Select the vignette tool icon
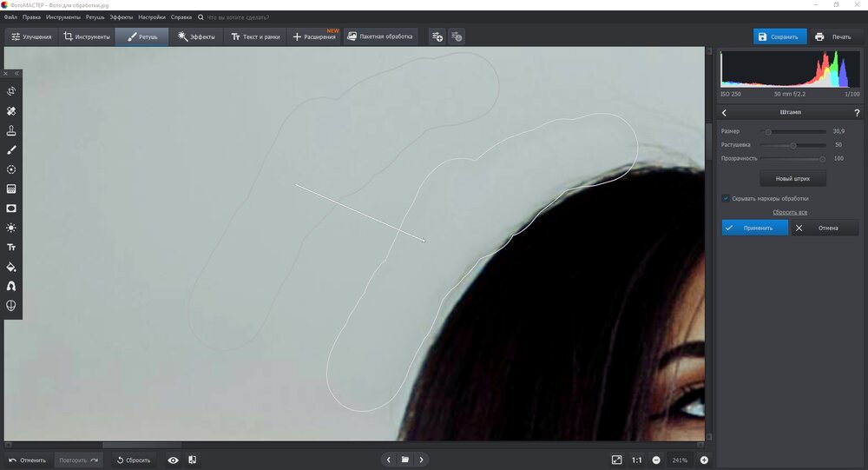Image resolution: width=868 pixels, height=470 pixels. pos(11,209)
